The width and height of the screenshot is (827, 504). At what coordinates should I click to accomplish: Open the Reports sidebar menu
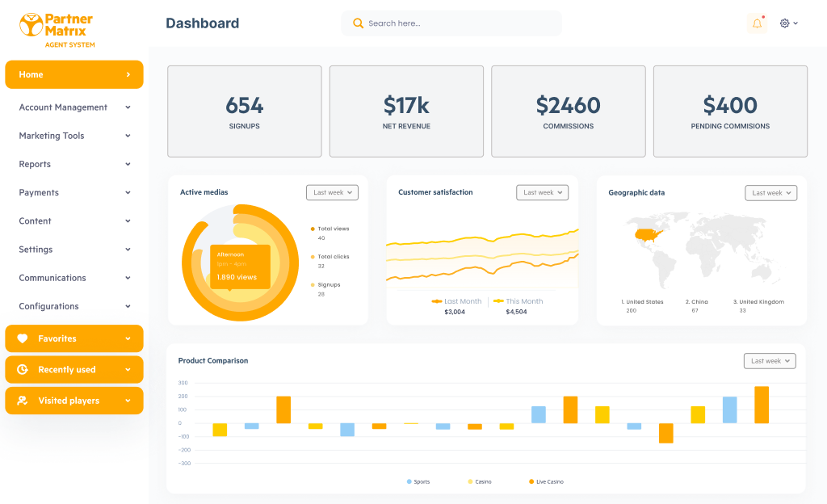74,164
